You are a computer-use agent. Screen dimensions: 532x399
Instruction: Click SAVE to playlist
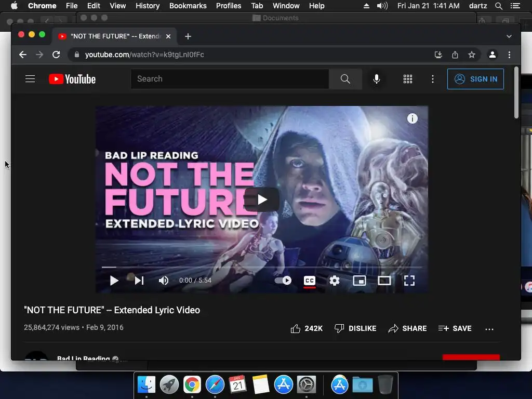(455, 328)
